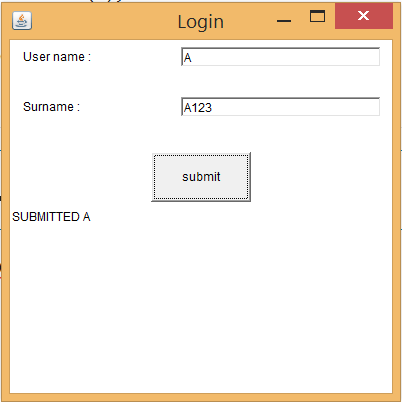Maximize the Login window
402x402 pixels.
tap(317, 16)
